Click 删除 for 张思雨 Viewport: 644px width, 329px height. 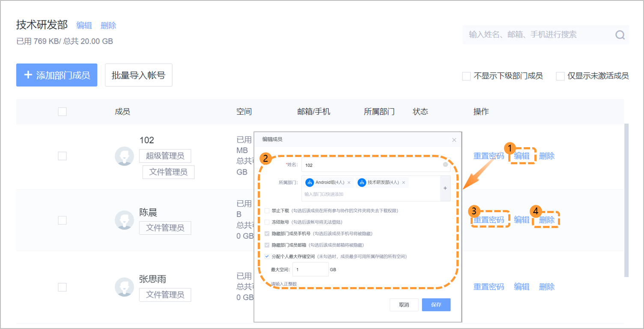tap(547, 287)
